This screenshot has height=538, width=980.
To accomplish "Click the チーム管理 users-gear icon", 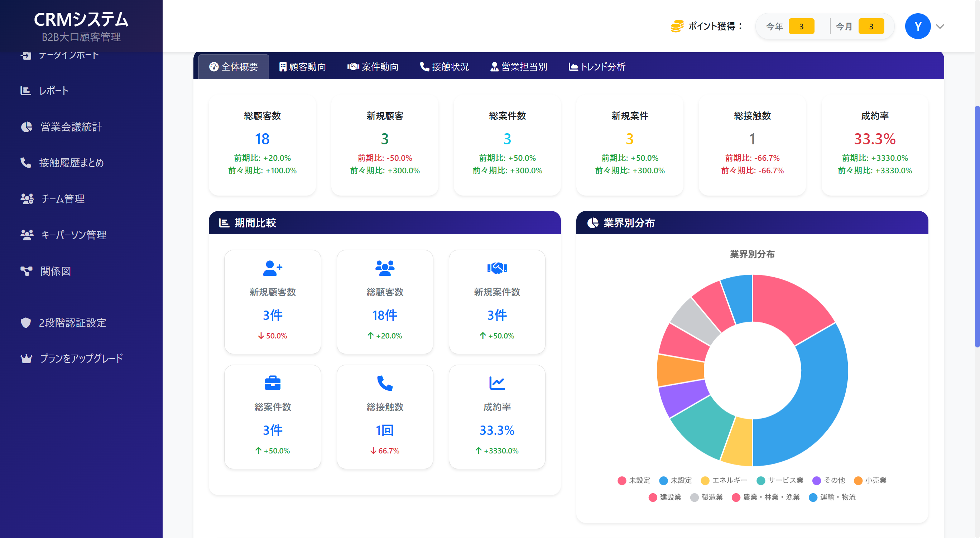I will point(27,198).
